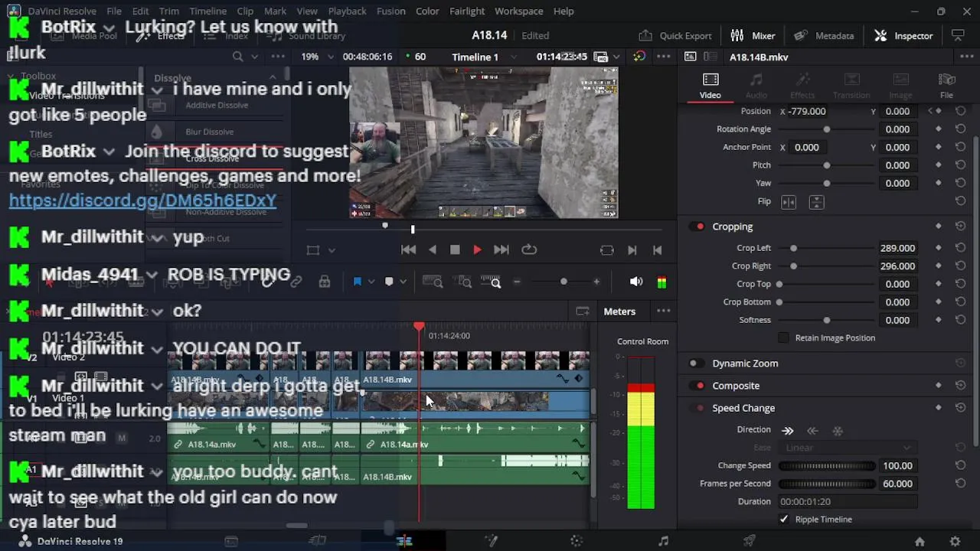Screen dimensions: 980x551
Task: Open viewer zoom 19% dropdown
Action: coord(332,57)
